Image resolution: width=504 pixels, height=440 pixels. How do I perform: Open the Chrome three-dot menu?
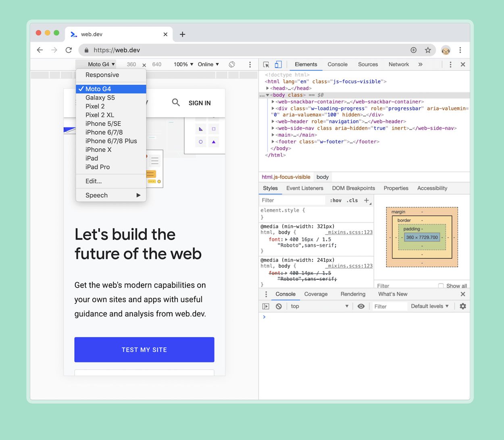(460, 50)
